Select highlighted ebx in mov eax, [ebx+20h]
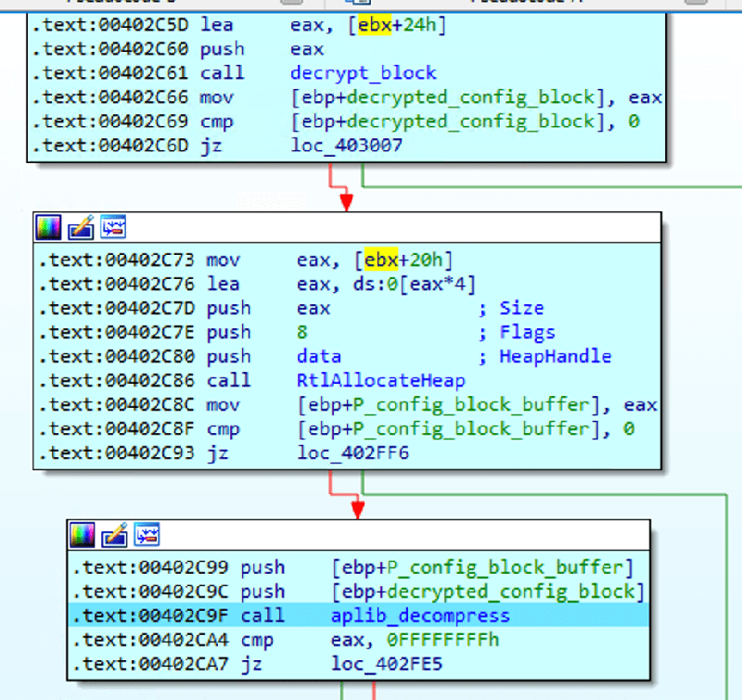This screenshot has height=700, width=742. [381, 261]
